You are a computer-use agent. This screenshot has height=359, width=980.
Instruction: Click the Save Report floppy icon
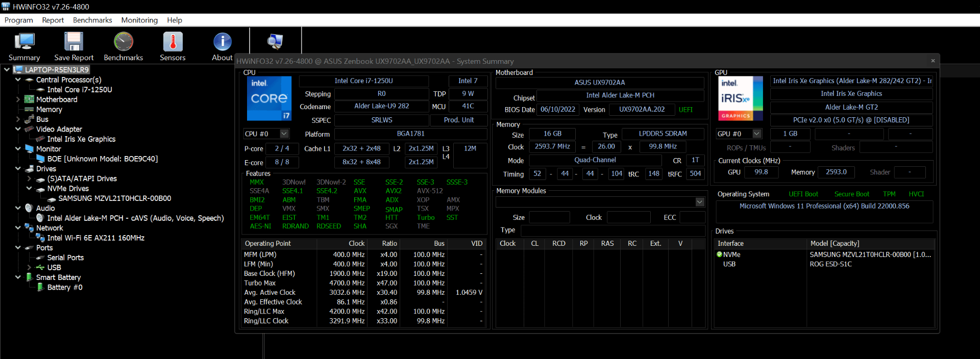(73, 42)
